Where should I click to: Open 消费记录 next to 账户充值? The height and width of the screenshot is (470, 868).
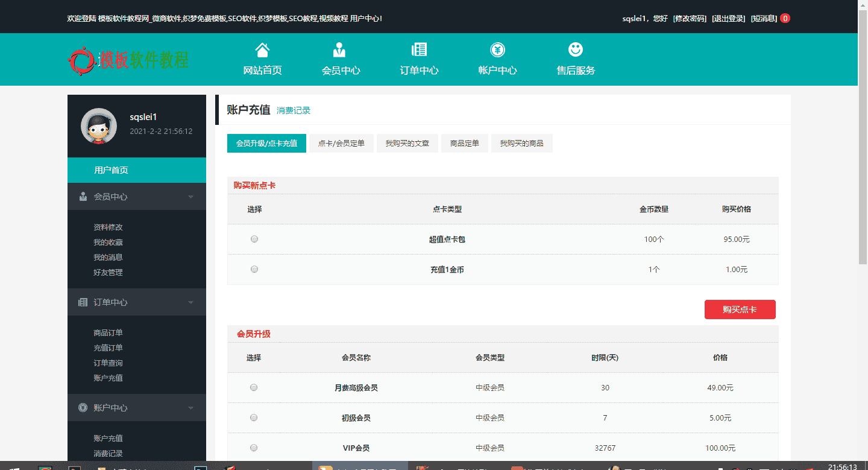tap(292, 110)
